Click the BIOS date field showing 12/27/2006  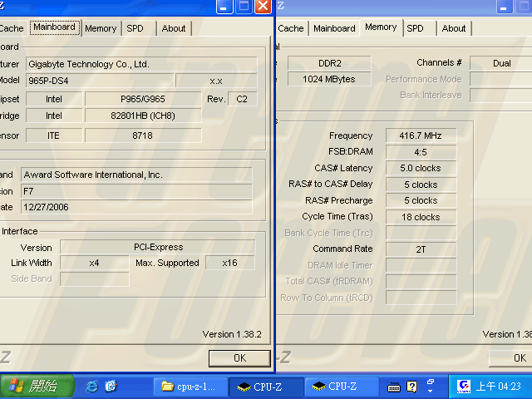pyautogui.click(x=136, y=207)
